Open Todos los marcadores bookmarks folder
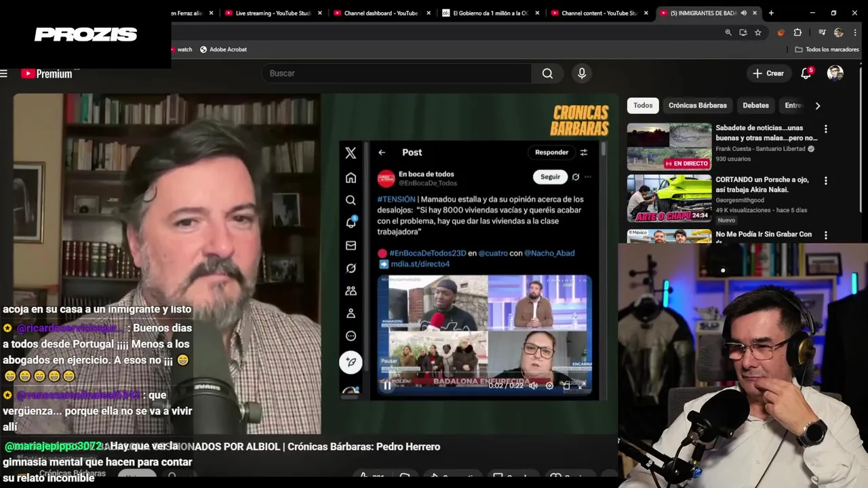This screenshot has height=488, width=868. 827,49
